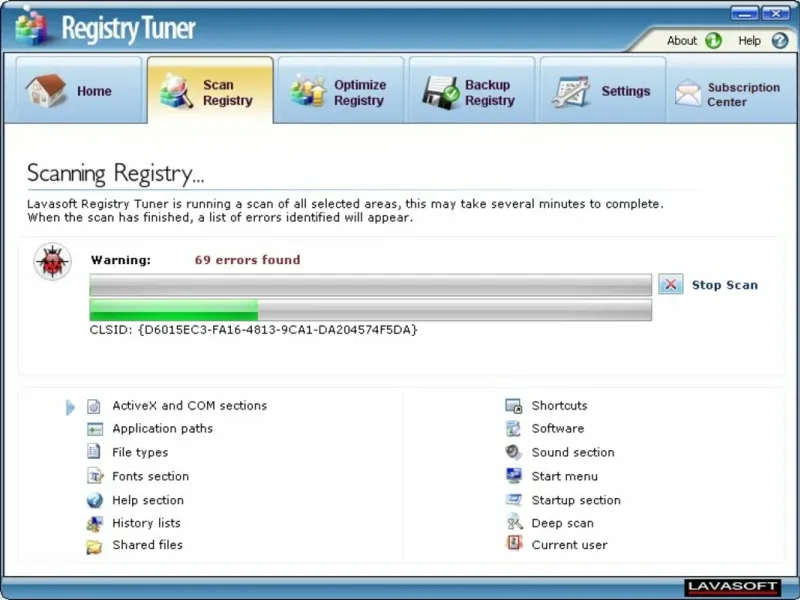The image size is (800, 600).
Task: Click 'History lists' text
Action: pos(146,523)
